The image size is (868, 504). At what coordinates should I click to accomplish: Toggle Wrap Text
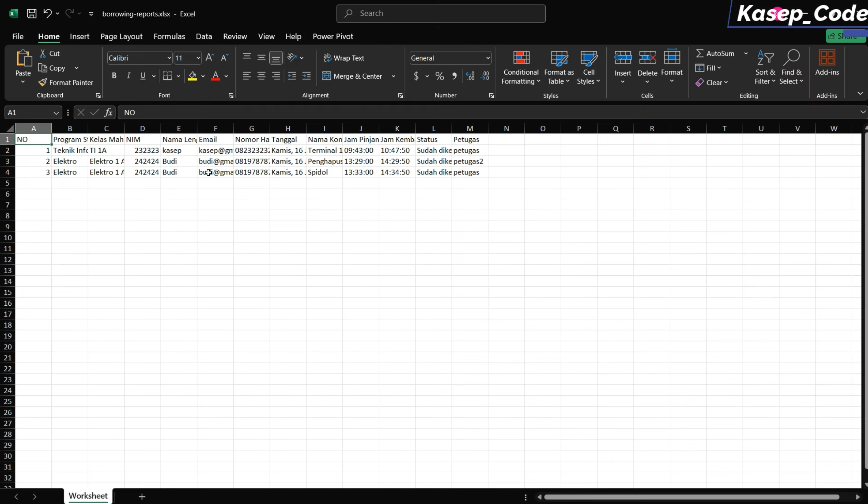[x=344, y=58]
